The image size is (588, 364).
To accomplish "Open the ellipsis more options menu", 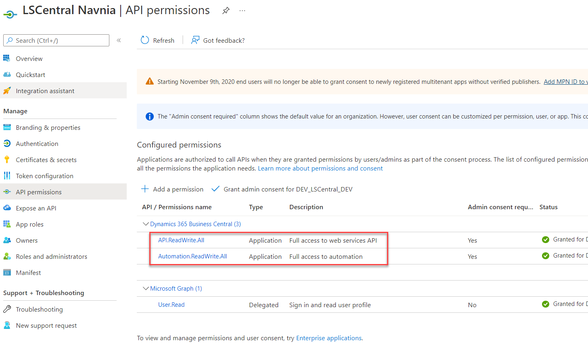I will [242, 11].
